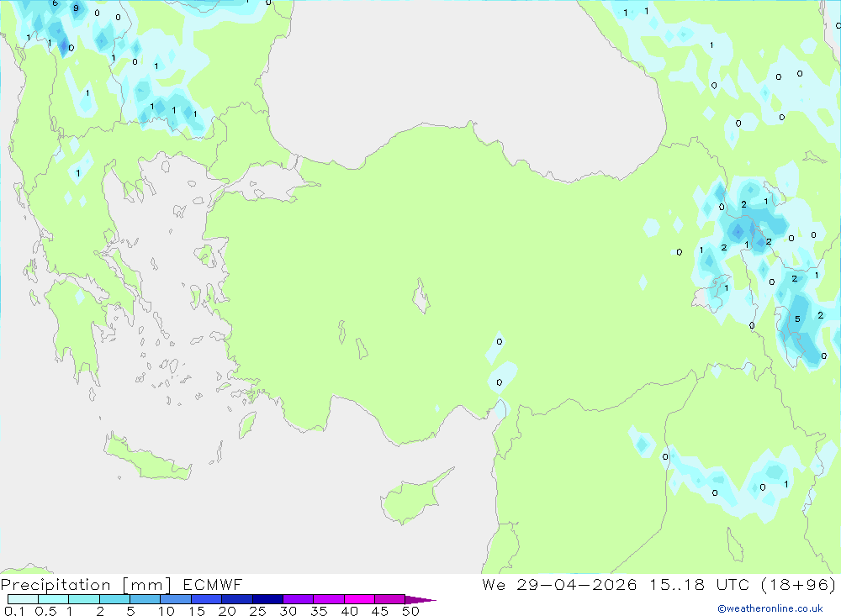Click the legend label "10"
This screenshot has width=841, height=616.
pos(166,611)
